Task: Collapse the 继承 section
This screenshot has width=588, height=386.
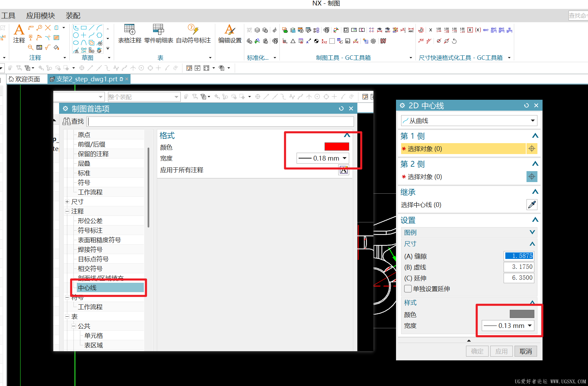Action: coord(535,192)
